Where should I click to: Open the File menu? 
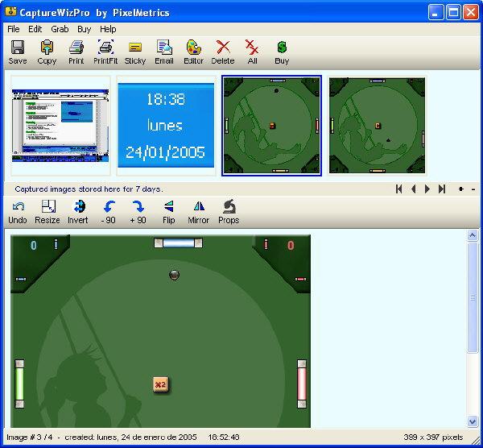pyautogui.click(x=14, y=29)
